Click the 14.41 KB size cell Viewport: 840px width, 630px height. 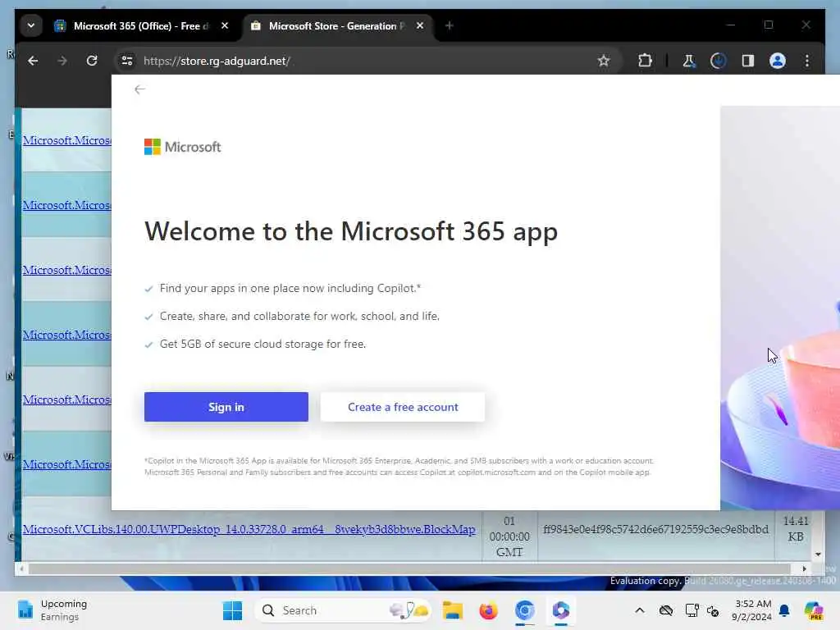pyautogui.click(x=796, y=528)
